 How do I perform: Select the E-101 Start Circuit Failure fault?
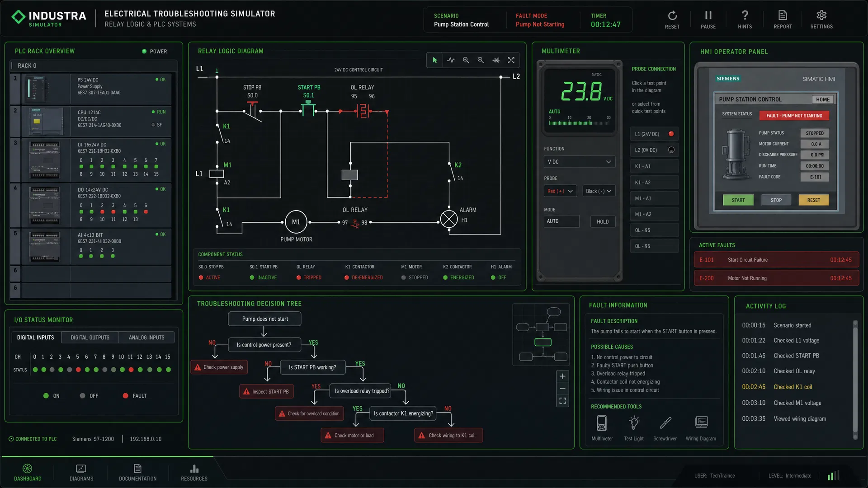click(x=776, y=260)
